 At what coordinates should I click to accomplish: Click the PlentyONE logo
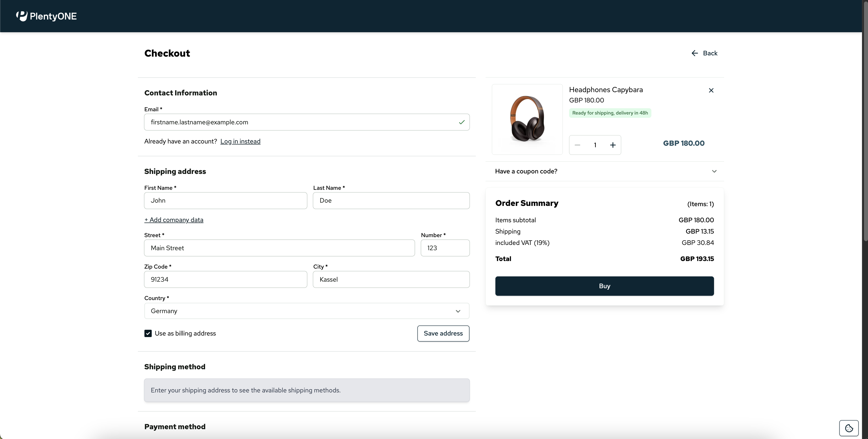point(46,16)
